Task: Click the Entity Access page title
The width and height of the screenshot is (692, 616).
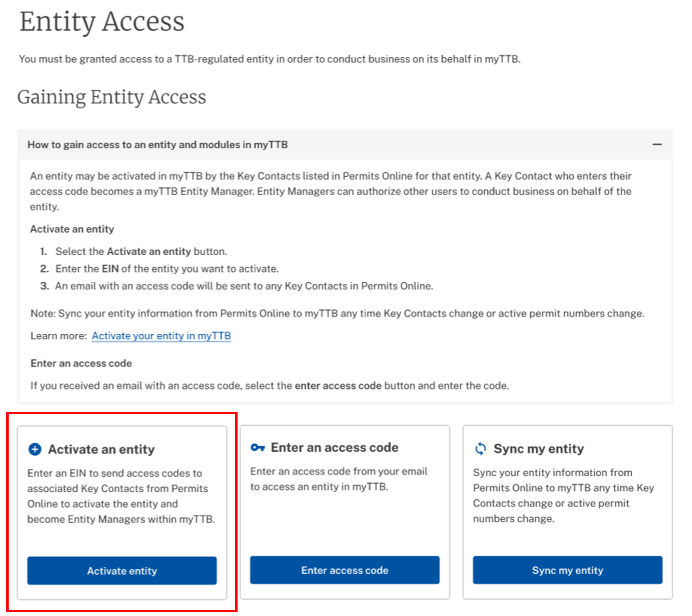Action: (102, 22)
